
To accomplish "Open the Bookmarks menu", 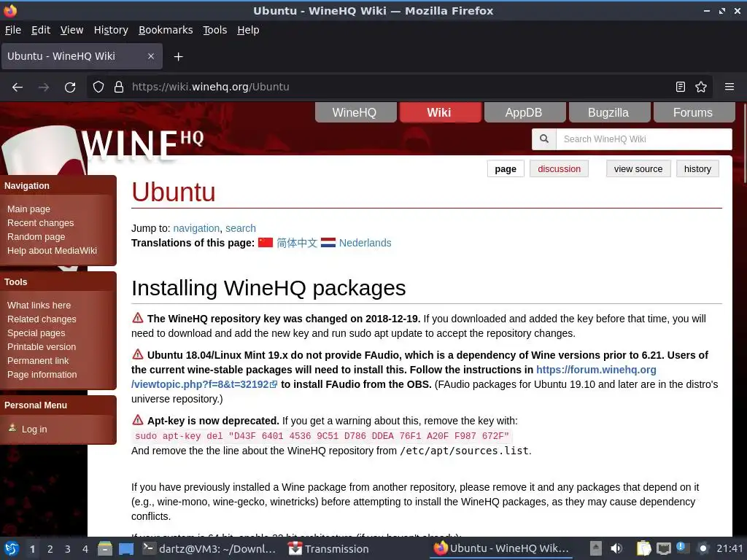I will (166, 30).
